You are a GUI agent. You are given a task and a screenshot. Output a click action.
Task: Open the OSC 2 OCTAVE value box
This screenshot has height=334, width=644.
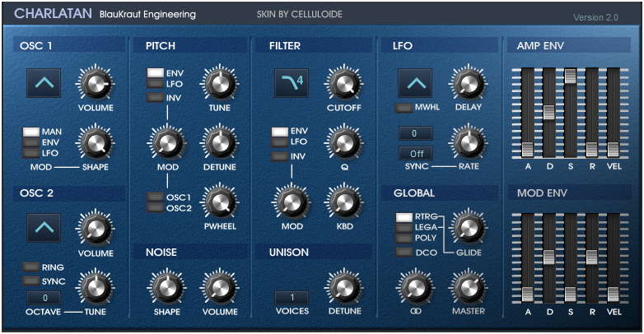pyautogui.click(x=44, y=298)
